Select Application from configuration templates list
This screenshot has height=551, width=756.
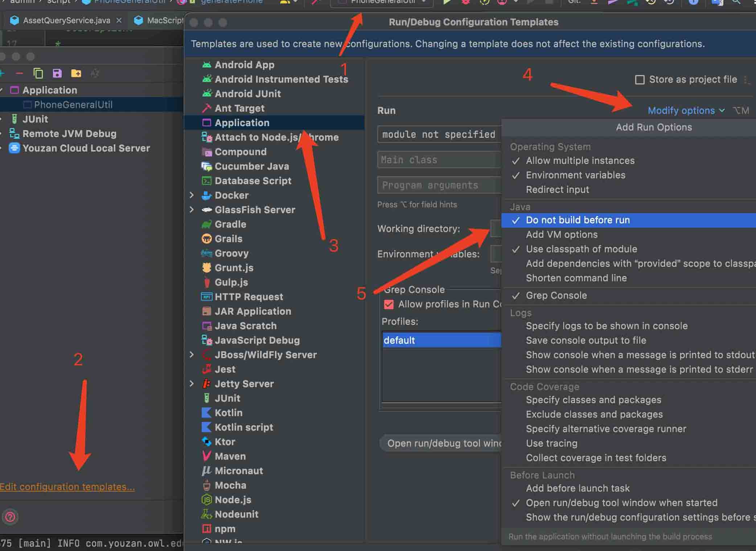242,122
